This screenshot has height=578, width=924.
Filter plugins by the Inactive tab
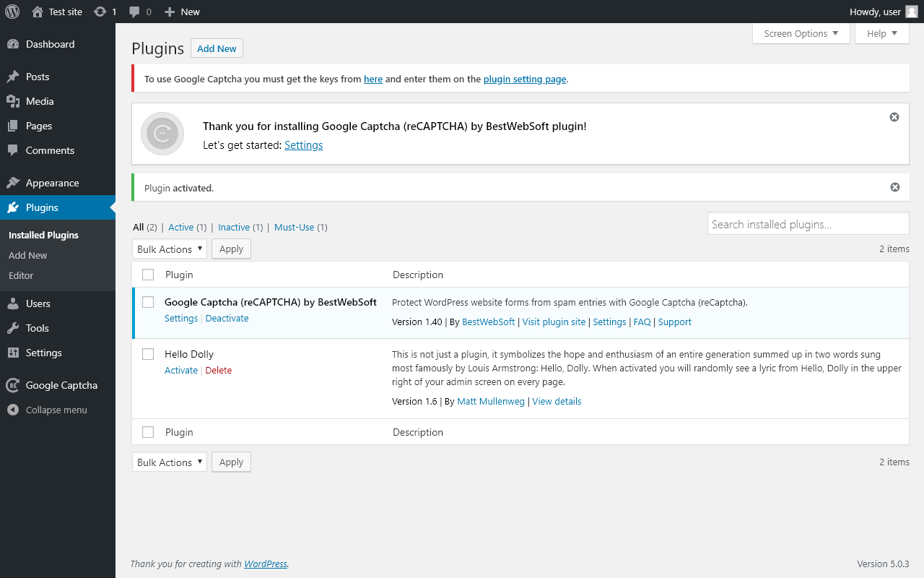[234, 227]
